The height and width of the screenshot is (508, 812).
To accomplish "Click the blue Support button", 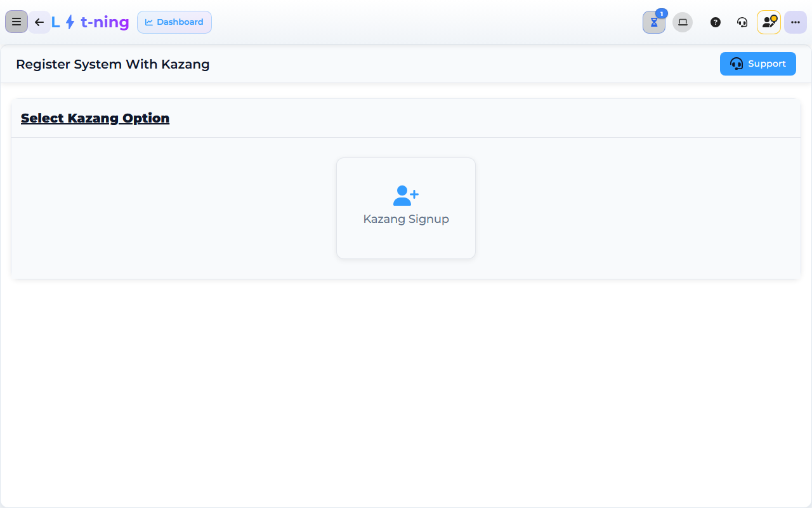I will [x=758, y=63].
